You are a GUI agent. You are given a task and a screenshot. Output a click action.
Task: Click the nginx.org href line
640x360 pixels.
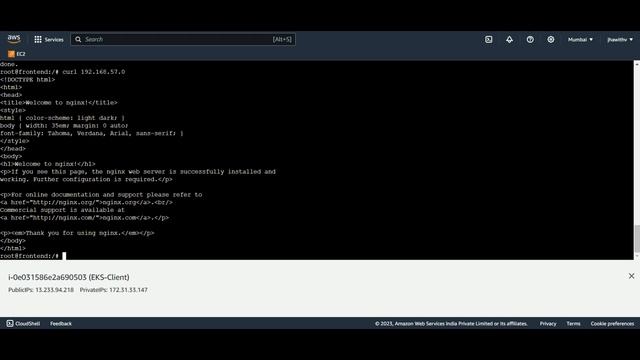86,202
